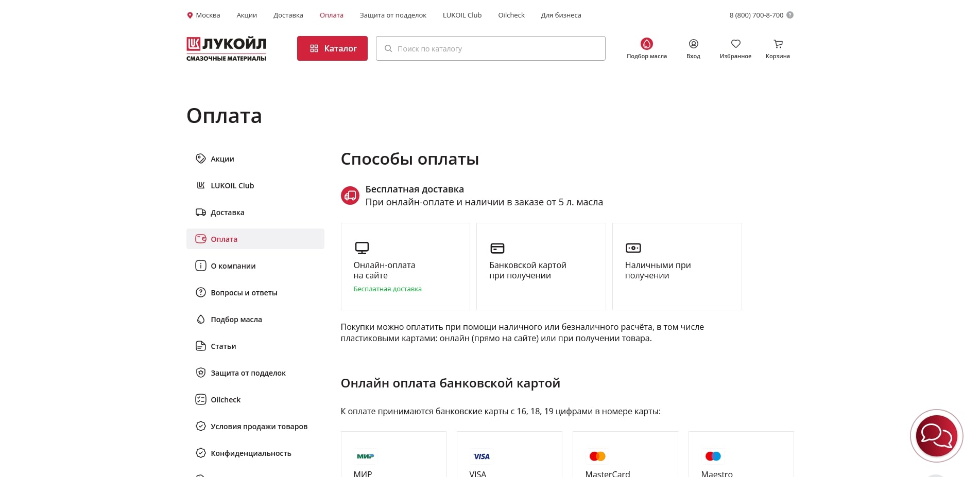Image resolution: width=980 pixels, height=477 pixels.
Task: Open the Каталог menu
Action: (332, 48)
